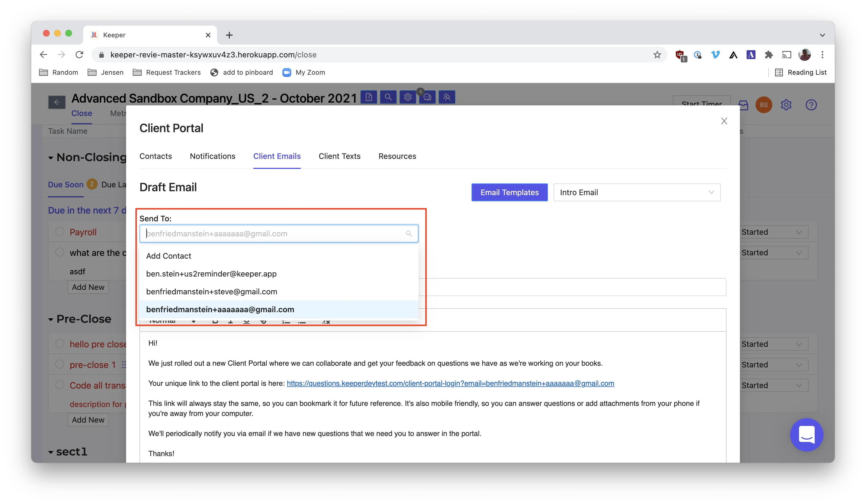
Task: Reload the page in Chrome
Action: [x=80, y=55]
